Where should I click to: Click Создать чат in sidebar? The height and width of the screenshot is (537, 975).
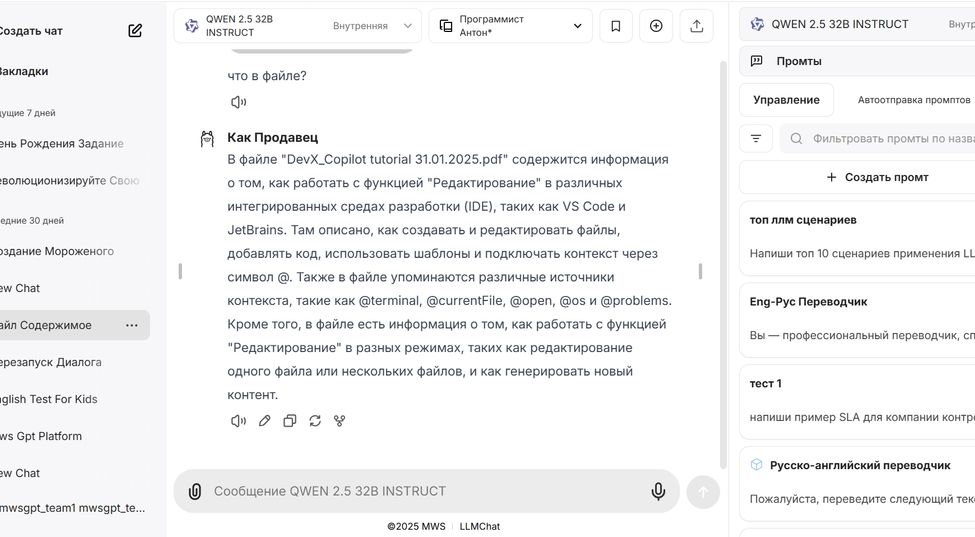(31, 31)
